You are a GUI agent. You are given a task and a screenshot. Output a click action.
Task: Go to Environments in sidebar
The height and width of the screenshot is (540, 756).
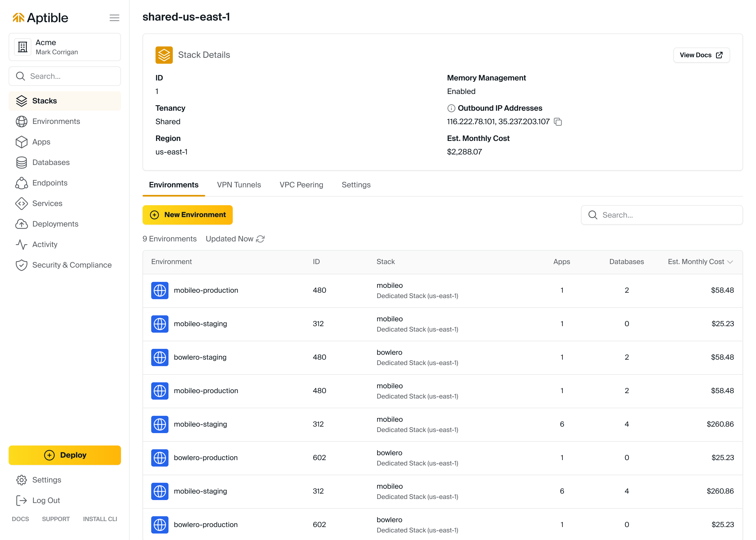[65, 122]
